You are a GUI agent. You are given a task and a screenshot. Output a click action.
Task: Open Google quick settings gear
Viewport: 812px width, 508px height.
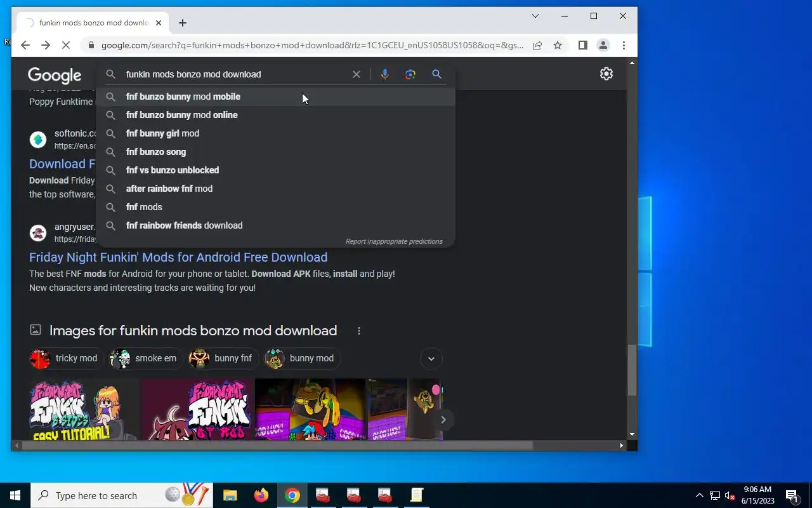(606, 74)
